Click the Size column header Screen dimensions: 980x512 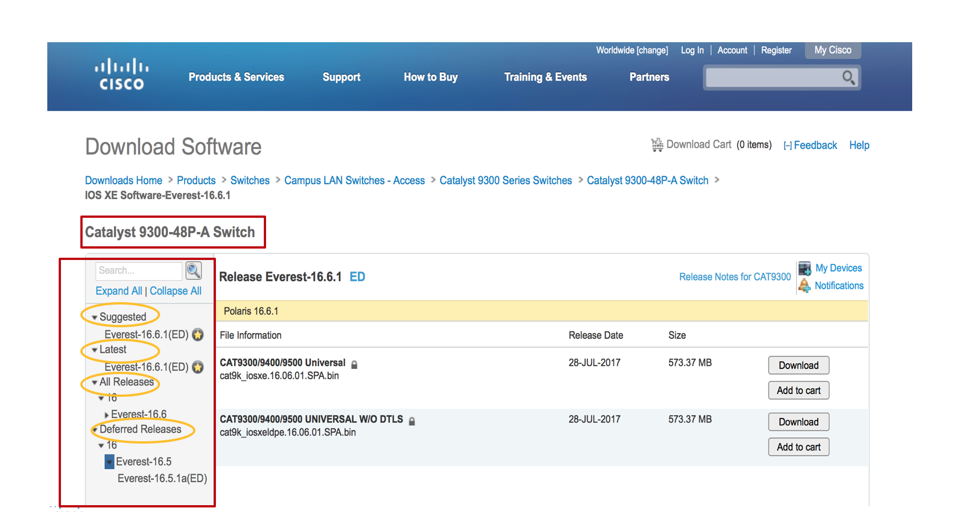click(x=677, y=336)
